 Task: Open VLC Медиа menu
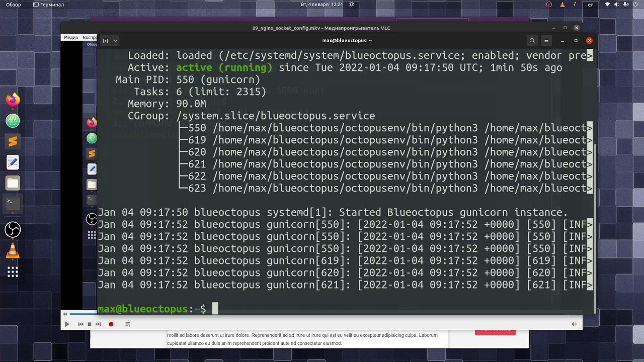point(71,37)
